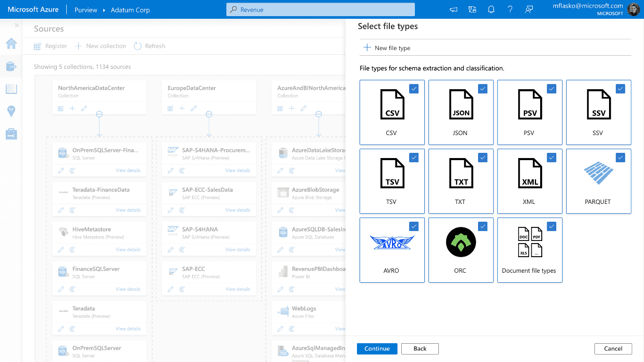The height and width of the screenshot is (362, 644).
Task: Open View details for FinanceSQLServer
Action: pos(128,289)
